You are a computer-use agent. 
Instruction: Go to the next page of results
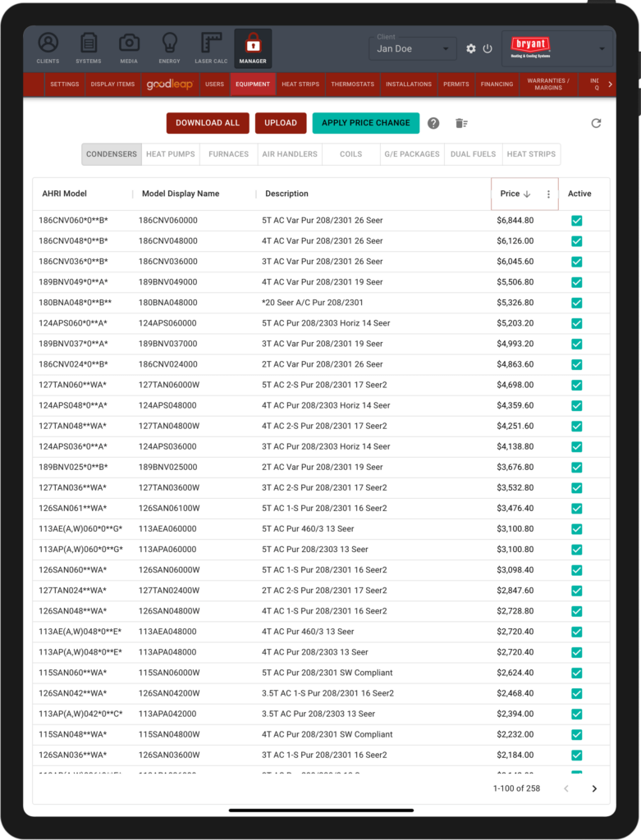(x=594, y=788)
